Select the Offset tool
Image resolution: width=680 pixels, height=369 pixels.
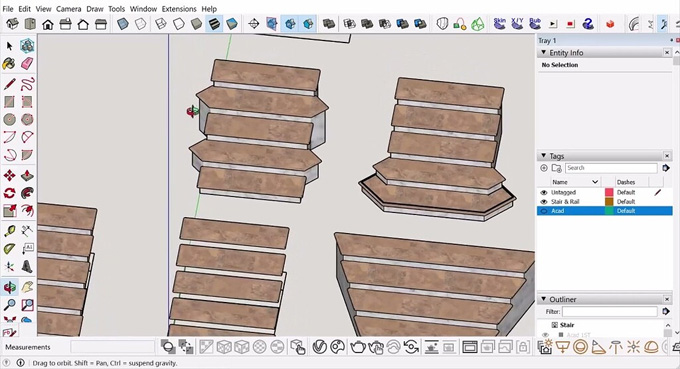[x=27, y=211]
